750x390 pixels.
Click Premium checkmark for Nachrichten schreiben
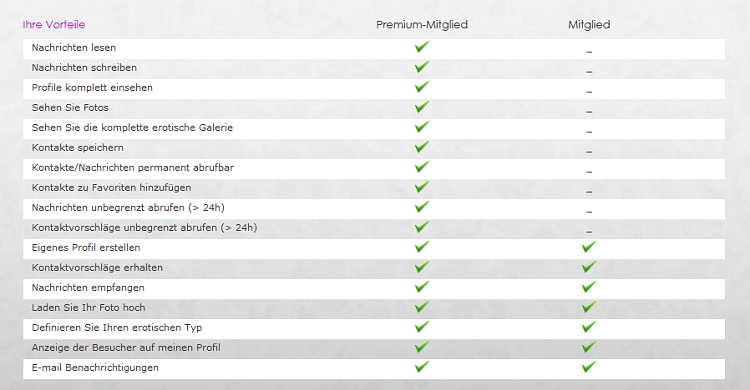[422, 67]
